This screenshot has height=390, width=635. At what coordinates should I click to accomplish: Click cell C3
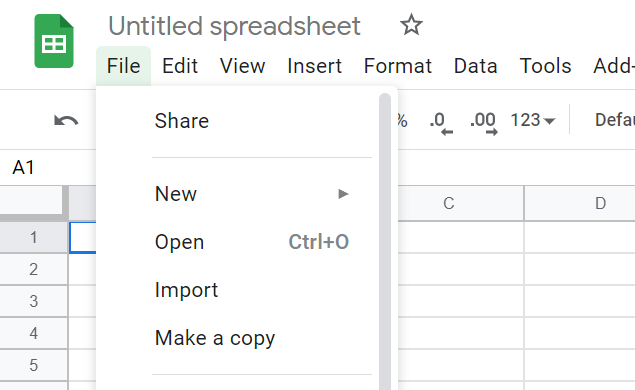(461, 301)
